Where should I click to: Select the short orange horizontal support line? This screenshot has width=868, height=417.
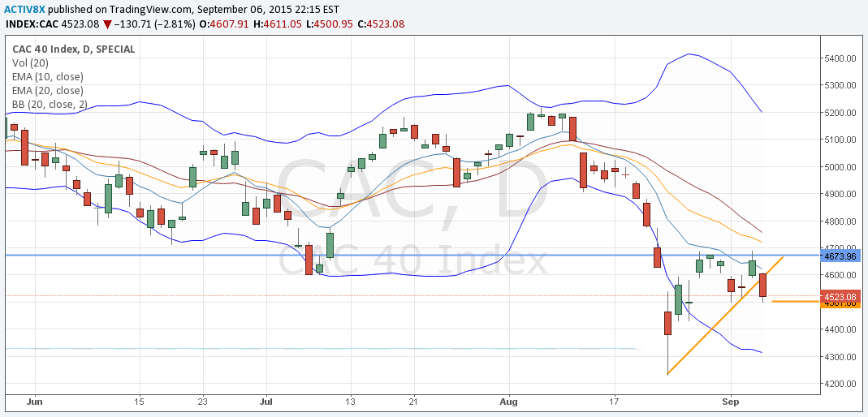pos(796,302)
